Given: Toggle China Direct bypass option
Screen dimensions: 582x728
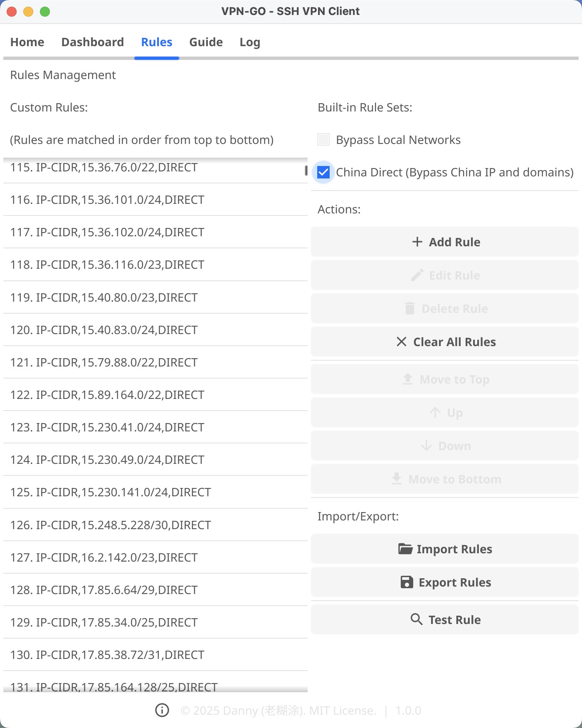Looking at the screenshot, I should [323, 172].
